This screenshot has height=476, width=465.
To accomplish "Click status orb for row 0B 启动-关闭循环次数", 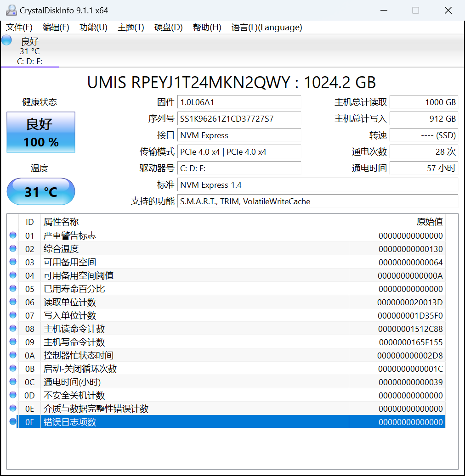I will point(13,368).
